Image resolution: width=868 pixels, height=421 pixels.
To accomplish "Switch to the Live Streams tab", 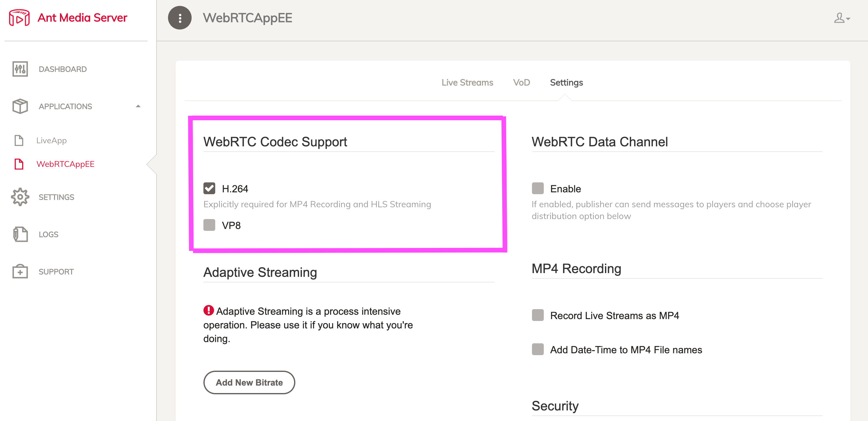I will pos(467,83).
